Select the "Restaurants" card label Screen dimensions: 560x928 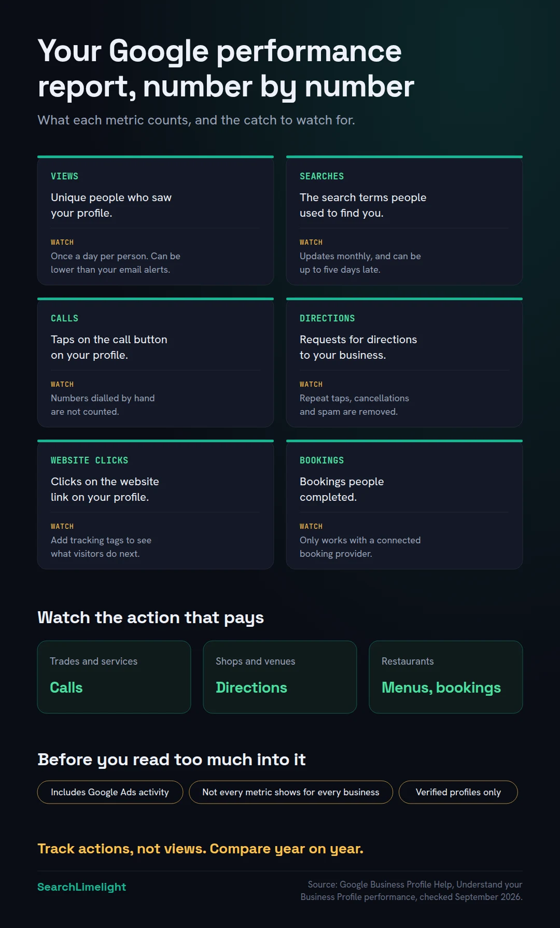point(408,662)
